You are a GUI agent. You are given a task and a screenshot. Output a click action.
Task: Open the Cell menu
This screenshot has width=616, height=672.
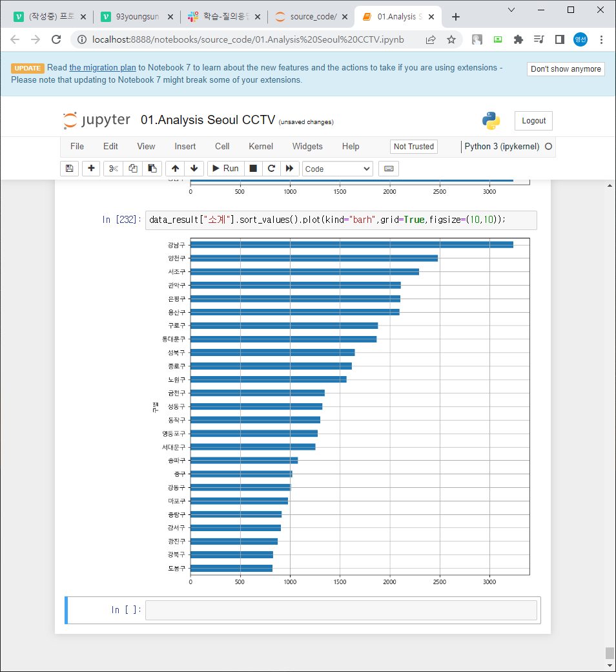(x=222, y=147)
